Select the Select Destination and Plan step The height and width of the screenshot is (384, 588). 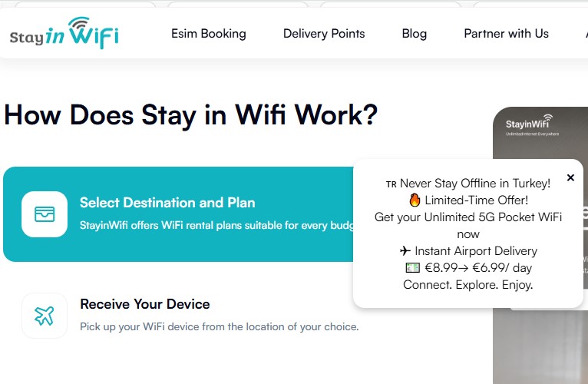coord(178,214)
